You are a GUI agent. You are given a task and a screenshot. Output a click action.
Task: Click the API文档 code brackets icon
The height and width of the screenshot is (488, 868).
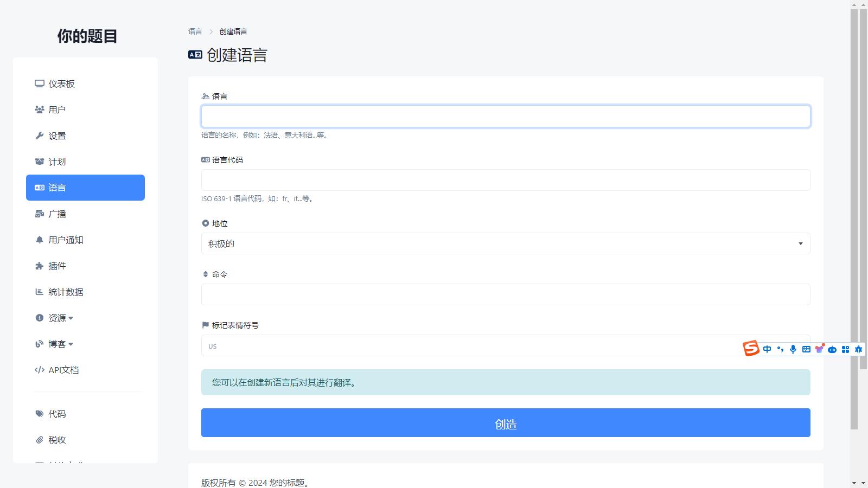[39, 370]
